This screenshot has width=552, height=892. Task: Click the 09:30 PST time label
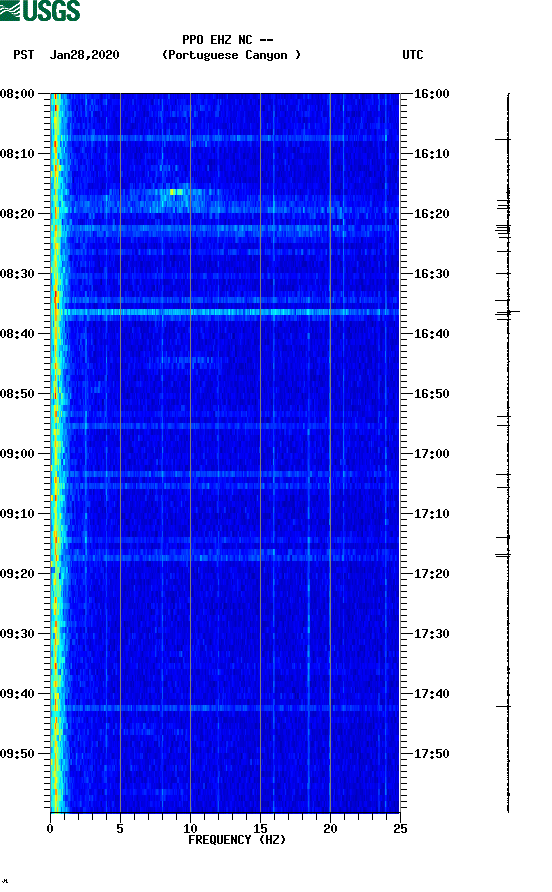click(18, 634)
